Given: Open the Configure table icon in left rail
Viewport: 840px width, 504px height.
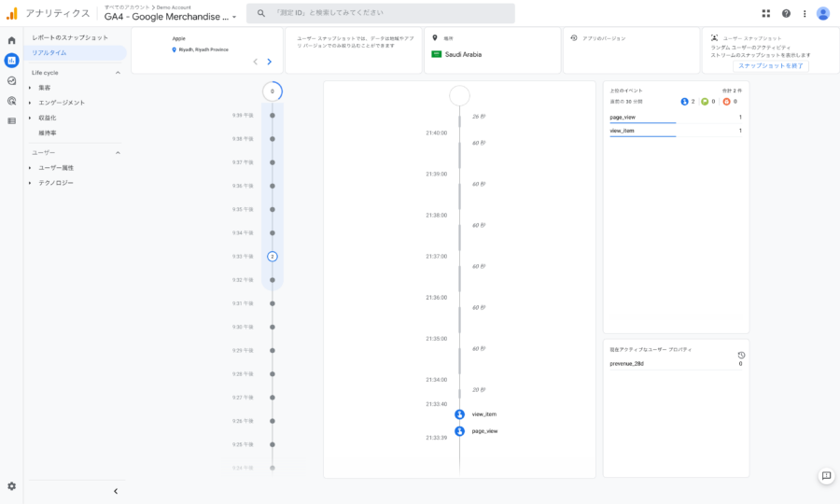Looking at the screenshot, I should 11,120.
